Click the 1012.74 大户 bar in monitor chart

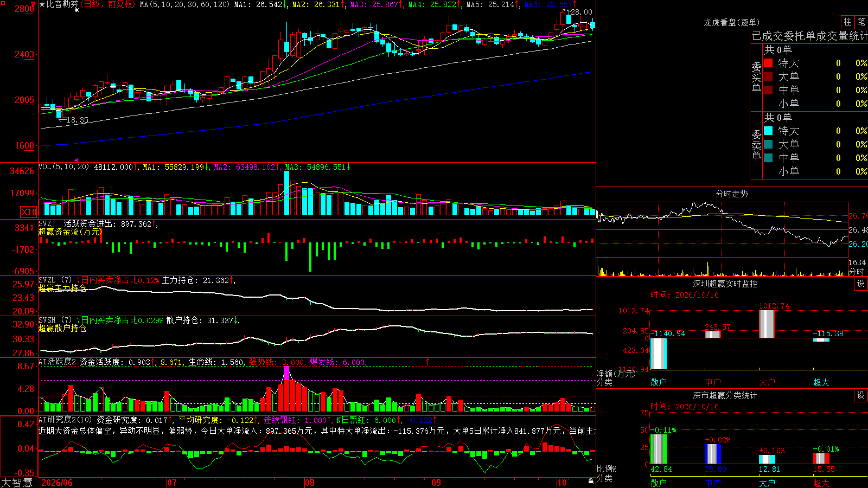767,324
